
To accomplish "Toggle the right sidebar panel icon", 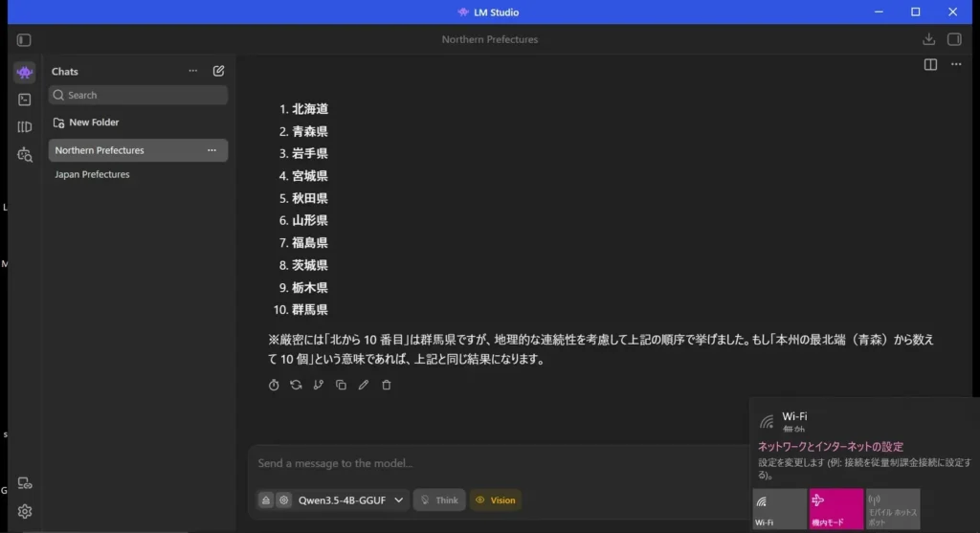I will click(954, 39).
